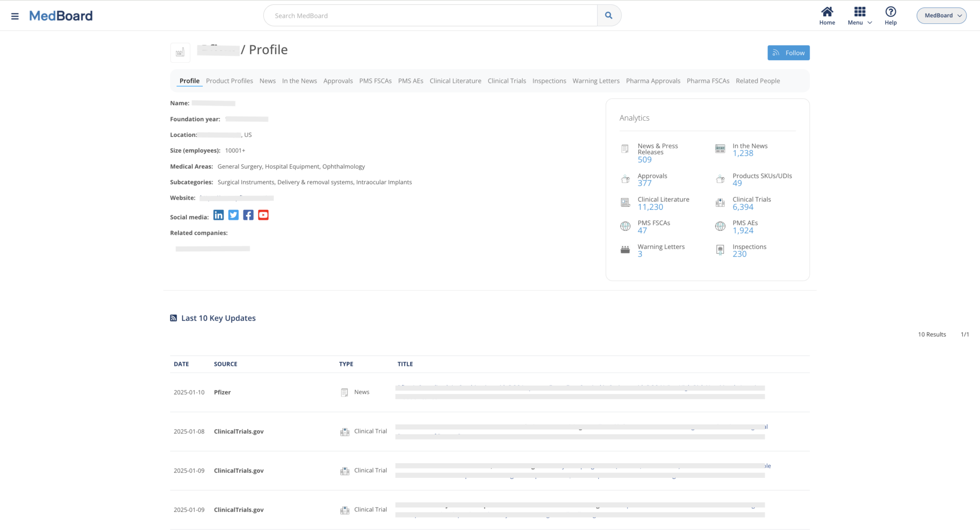Image resolution: width=980 pixels, height=532 pixels.
Task: Open the company's Facebook page
Action: tap(248, 215)
